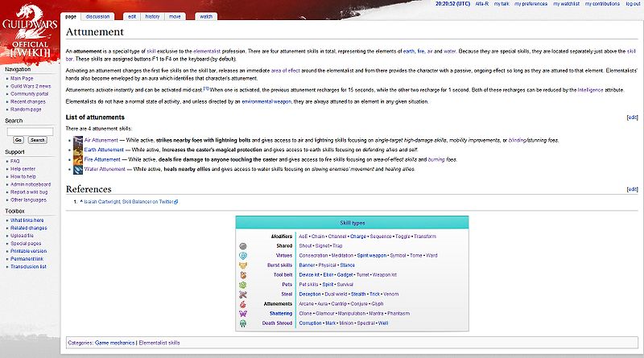Open Upload file link

[x=22, y=236]
